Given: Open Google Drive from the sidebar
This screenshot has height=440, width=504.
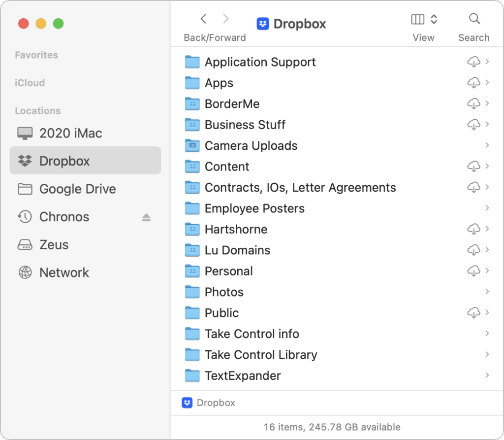Looking at the screenshot, I should [85, 189].
